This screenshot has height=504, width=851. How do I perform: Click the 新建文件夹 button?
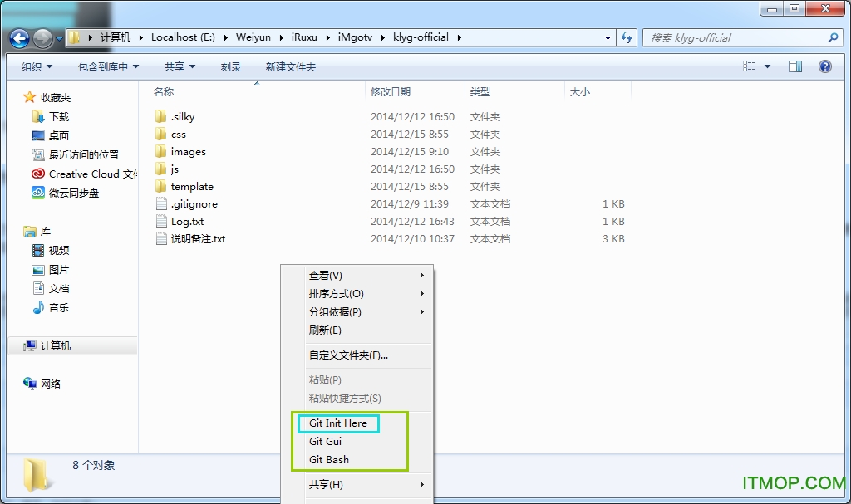[x=291, y=66]
